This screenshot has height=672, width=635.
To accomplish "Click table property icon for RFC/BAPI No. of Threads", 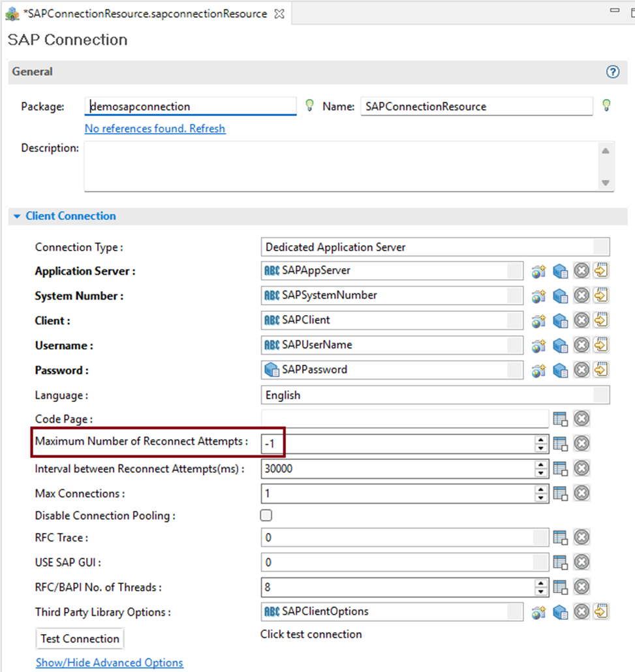I will [561, 587].
